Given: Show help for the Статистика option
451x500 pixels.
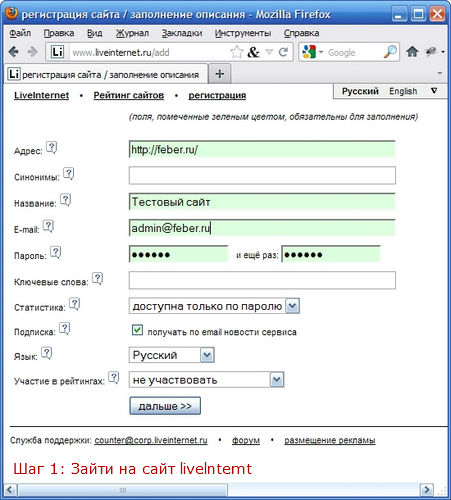Looking at the screenshot, I should click(x=74, y=304).
